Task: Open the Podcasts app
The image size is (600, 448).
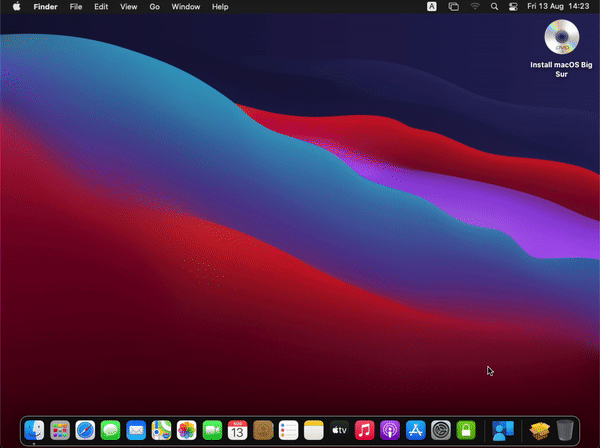Action: click(x=390, y=430)
